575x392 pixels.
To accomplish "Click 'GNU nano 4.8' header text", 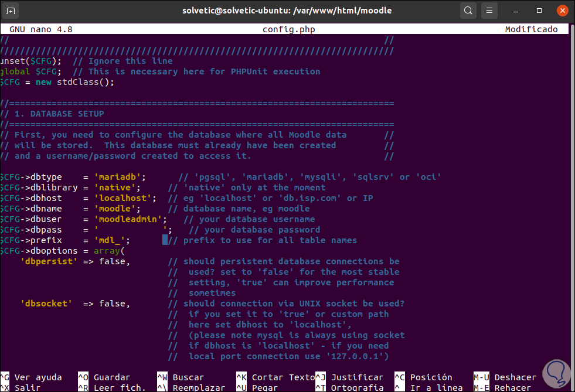I will [x=41, y=29].
